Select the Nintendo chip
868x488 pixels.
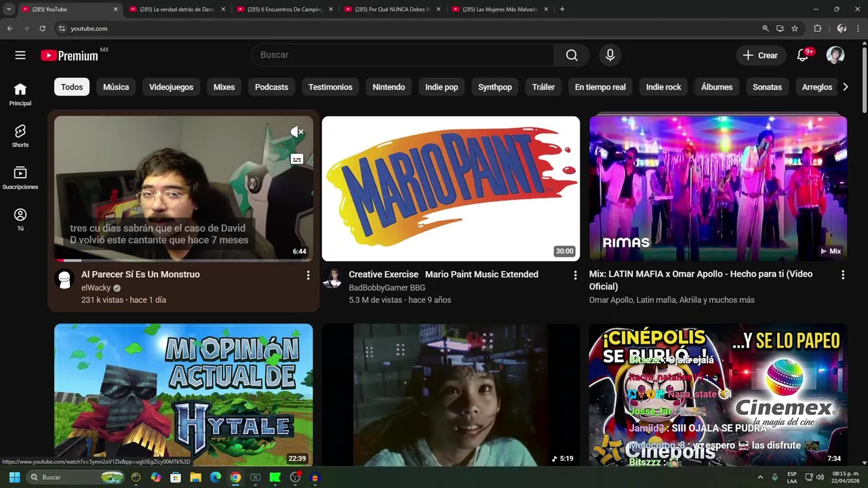click(389, 87)
